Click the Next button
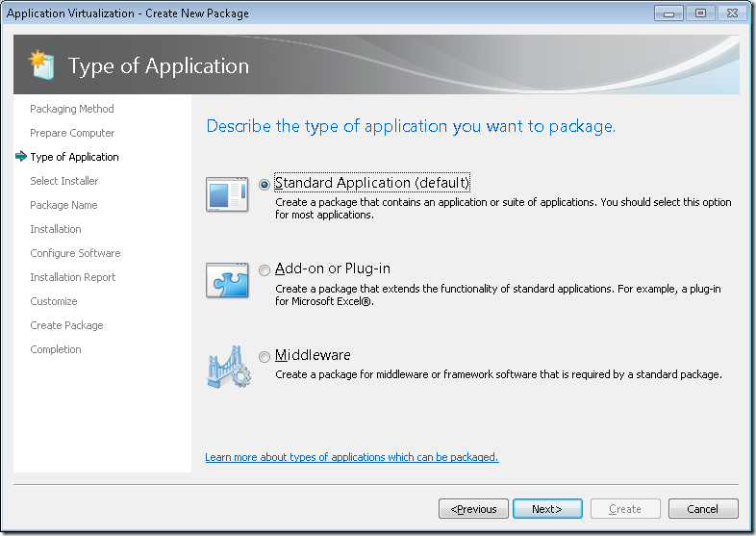The image size is (756, 536). tap(547, 509)
